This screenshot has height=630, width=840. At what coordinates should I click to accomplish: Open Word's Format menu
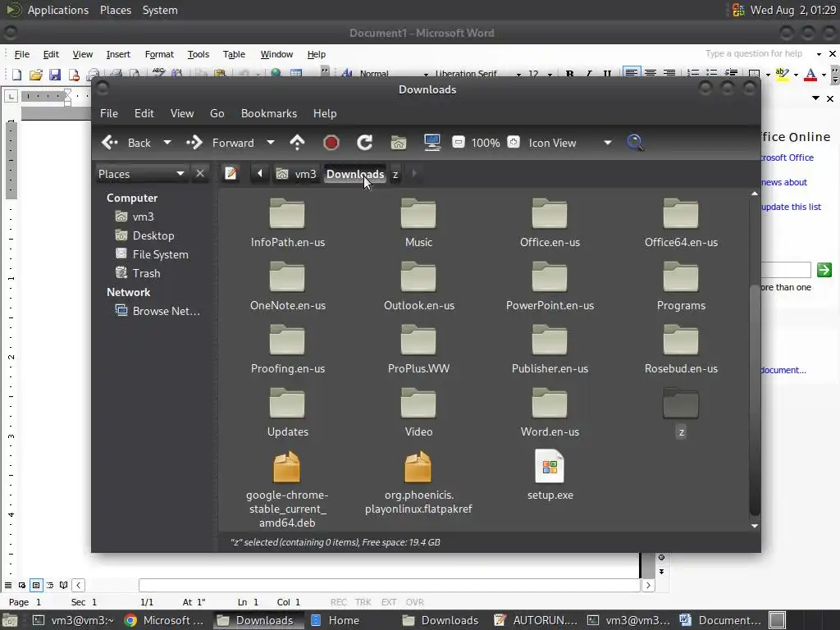159,54
